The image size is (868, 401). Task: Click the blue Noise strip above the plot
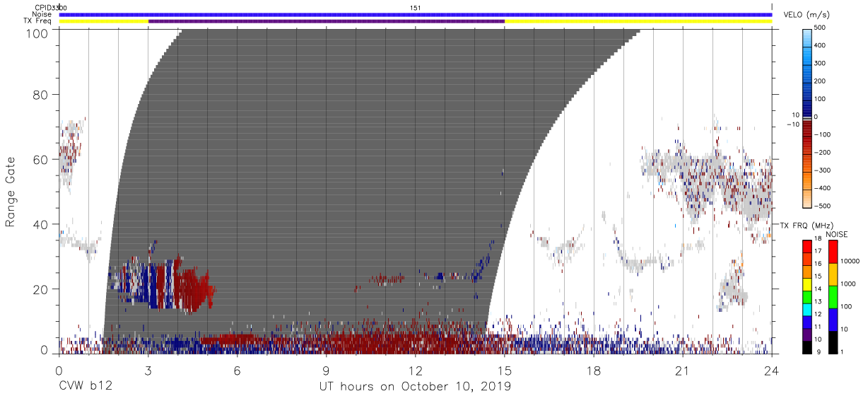coord(416,14)
